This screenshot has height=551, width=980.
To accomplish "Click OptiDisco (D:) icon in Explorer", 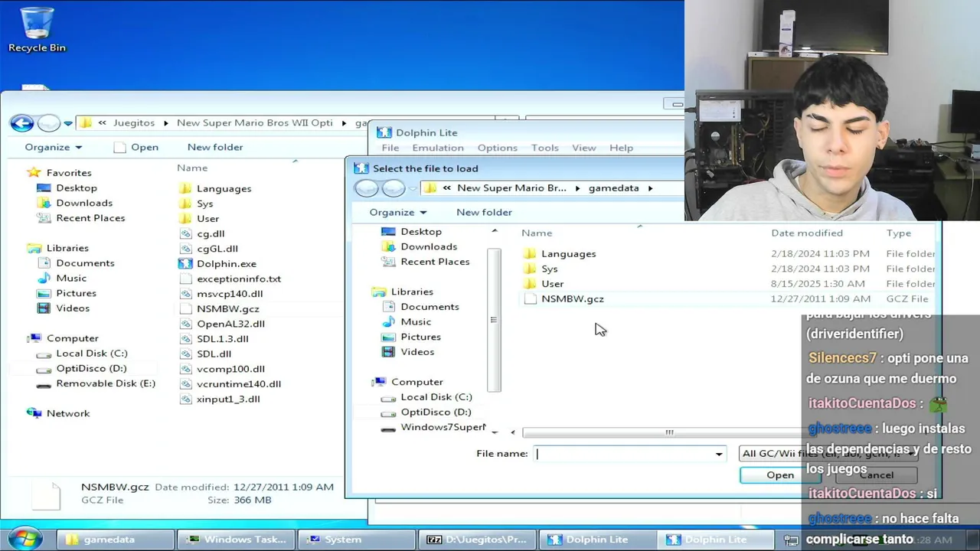I will (44, 368).
